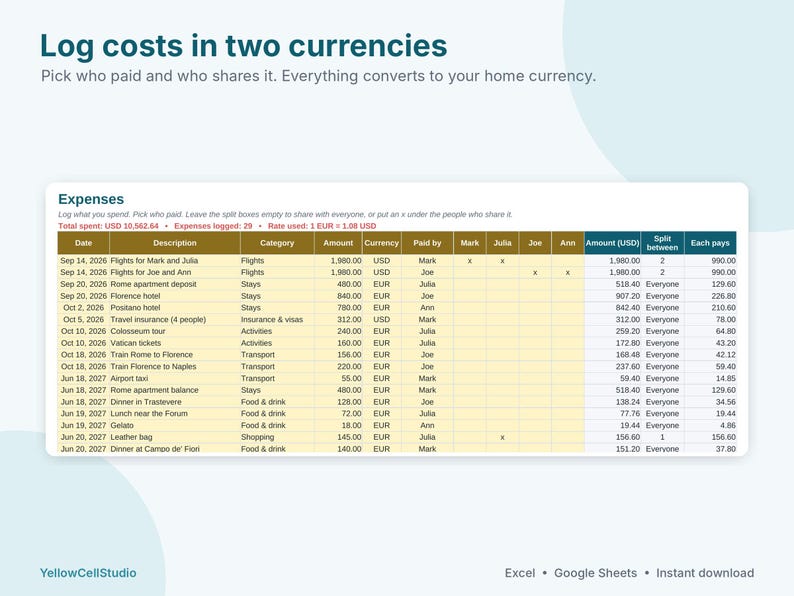This screenshot has width=794, height=596.
Task: Click the x under Mark in first flights row
Action: 469,261
